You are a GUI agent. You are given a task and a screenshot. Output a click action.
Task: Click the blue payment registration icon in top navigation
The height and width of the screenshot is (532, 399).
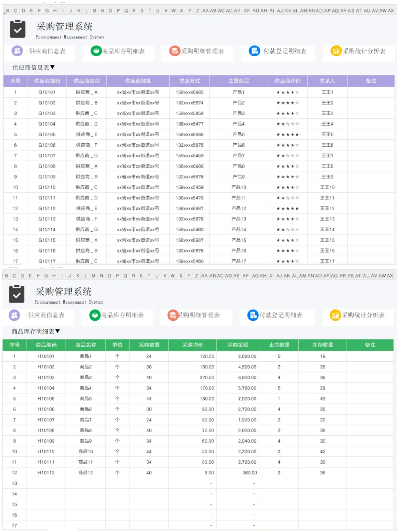pyautogui.click(x=254, y=51)
